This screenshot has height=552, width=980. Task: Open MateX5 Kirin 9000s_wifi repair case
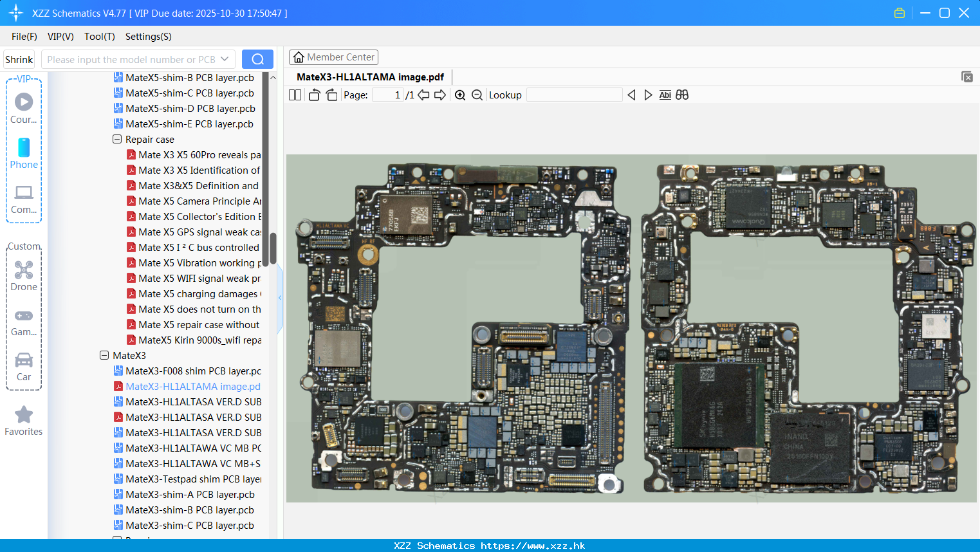click(x=194, y=340)
